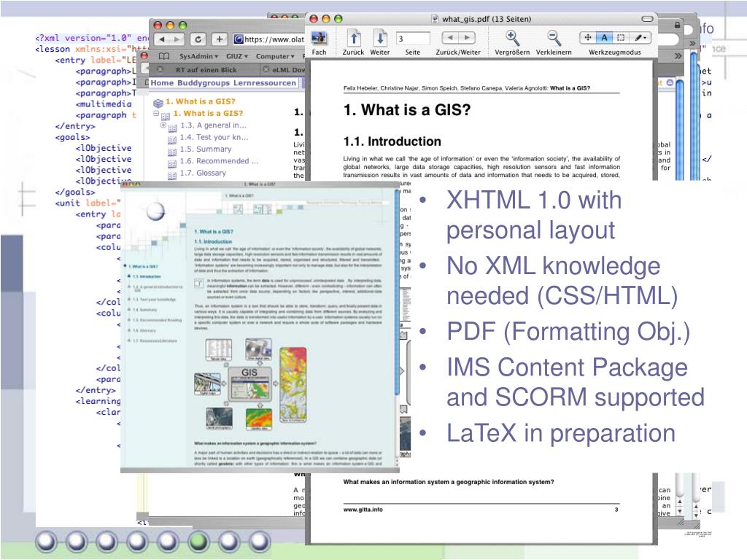Screen dimensions: 747x560
Task: Click the cube icon beside the course title
Action: (x=158, y=102)
